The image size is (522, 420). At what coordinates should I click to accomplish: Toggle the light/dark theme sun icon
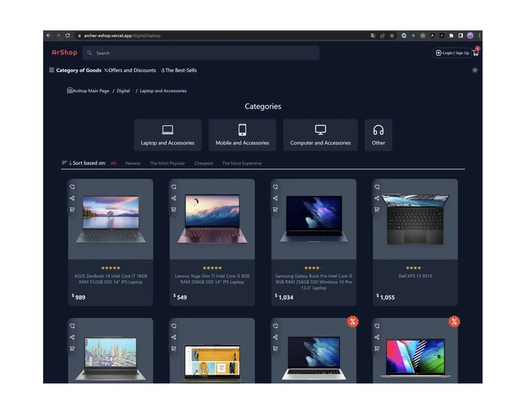click(x=475, y=71)
